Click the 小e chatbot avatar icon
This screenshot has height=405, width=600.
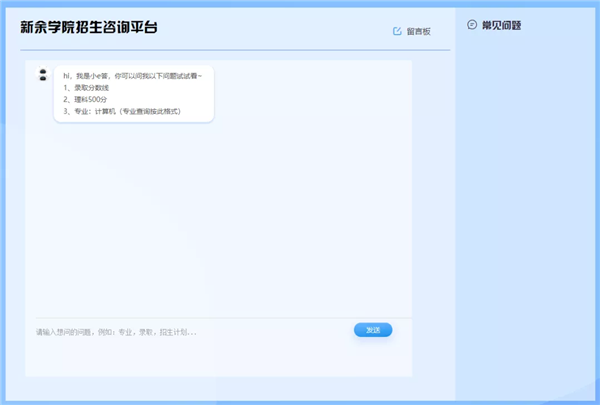(42, 75)
